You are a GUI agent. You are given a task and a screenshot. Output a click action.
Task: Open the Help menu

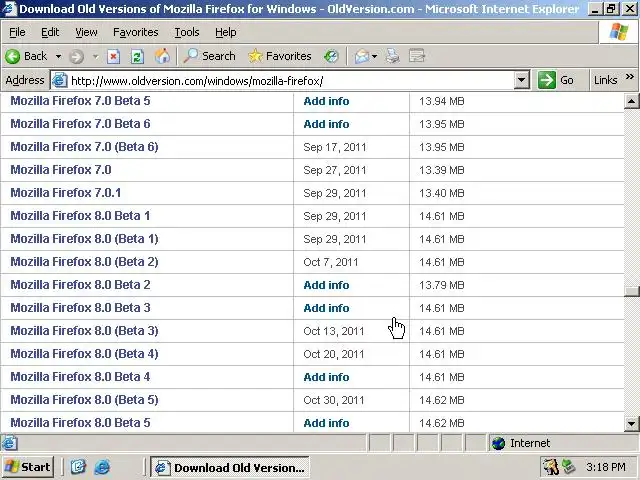[x=226, y=32]
